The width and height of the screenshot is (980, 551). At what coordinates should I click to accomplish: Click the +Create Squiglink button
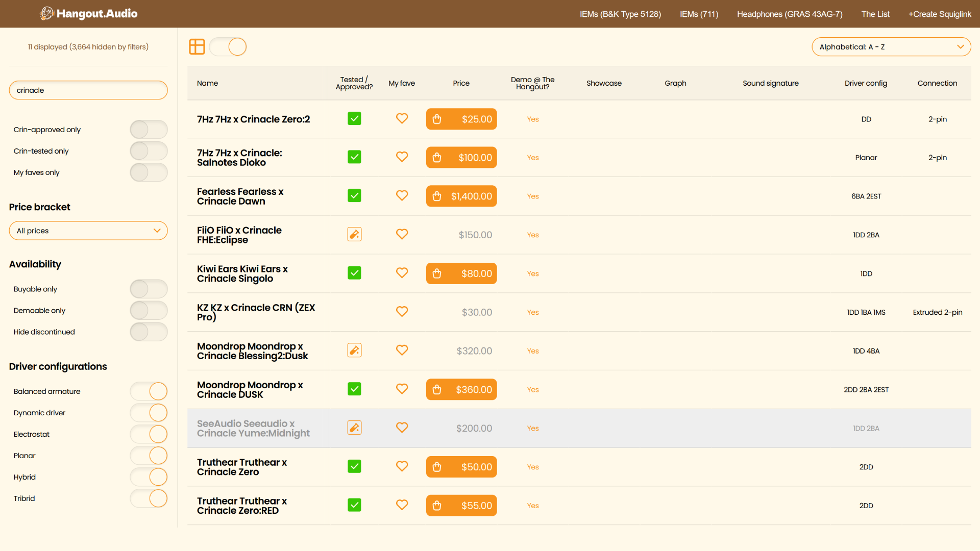[940, 14]
